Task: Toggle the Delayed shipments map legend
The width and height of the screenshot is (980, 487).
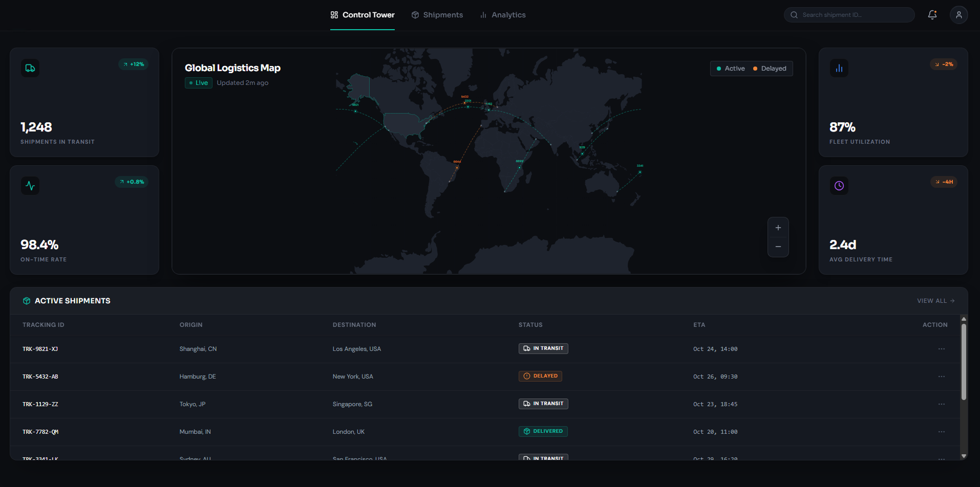Action: pyautogui.click(x=769, y=68)
